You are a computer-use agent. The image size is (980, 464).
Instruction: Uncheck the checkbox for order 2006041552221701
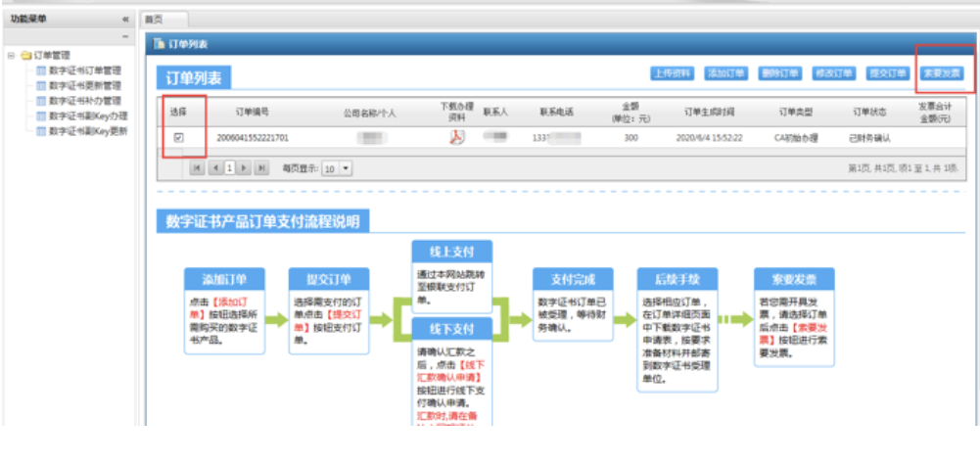point(178,138)
